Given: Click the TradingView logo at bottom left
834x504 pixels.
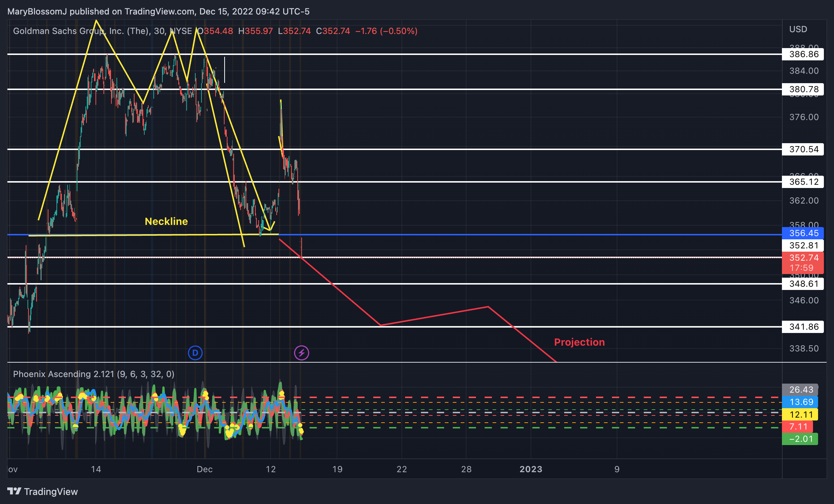Looking at the screenshot, I should click(43, 492).
